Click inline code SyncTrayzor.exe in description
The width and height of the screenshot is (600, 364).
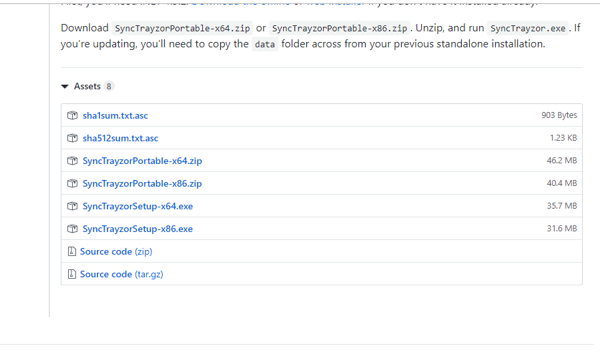pos(528,28)
